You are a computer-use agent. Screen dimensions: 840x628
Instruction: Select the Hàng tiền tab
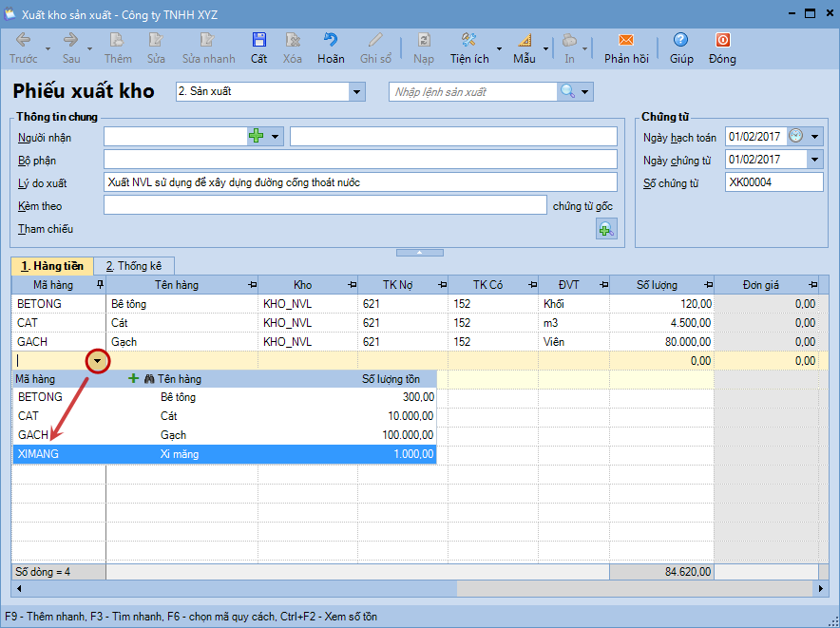tap(52, 266)
